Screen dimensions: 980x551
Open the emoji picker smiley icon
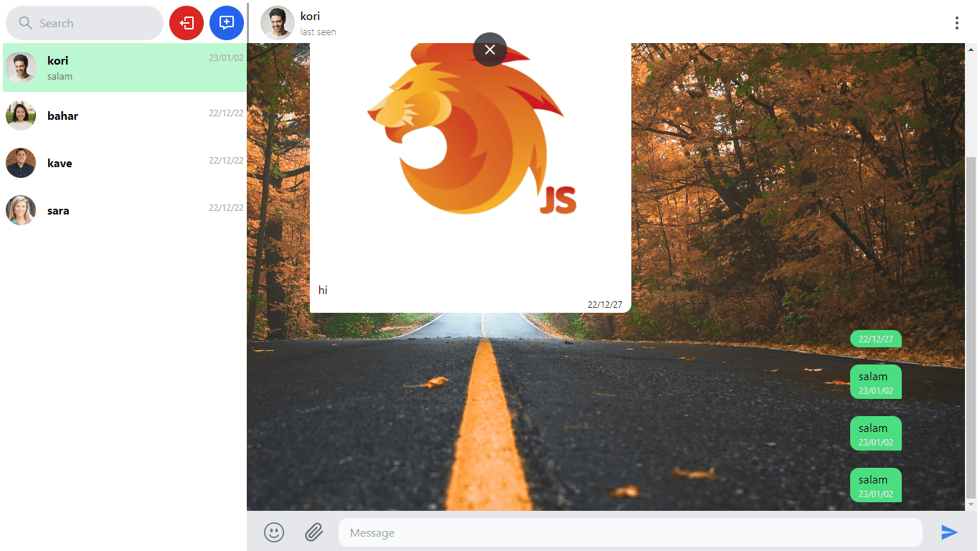click(274, 532)
